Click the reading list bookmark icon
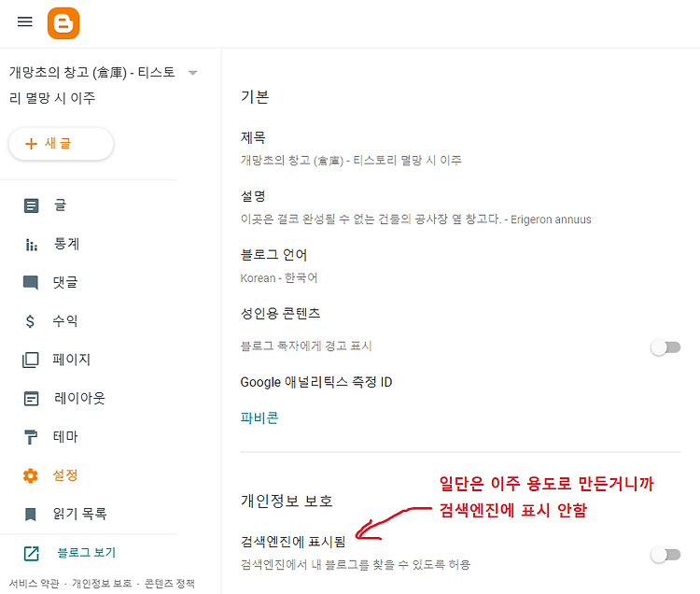Screen dimensions: 700x594 [x=31, y=514]
